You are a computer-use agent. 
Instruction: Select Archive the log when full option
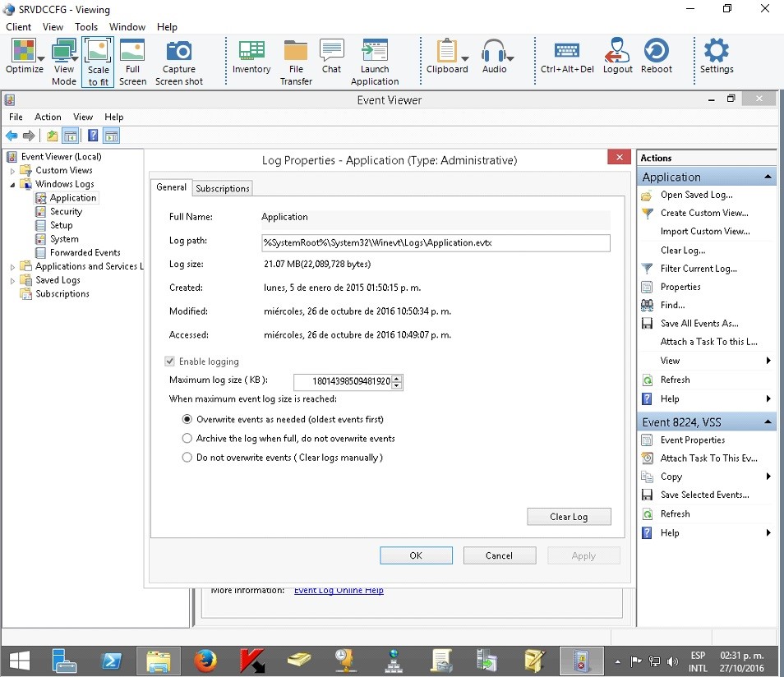pos(187,439)
